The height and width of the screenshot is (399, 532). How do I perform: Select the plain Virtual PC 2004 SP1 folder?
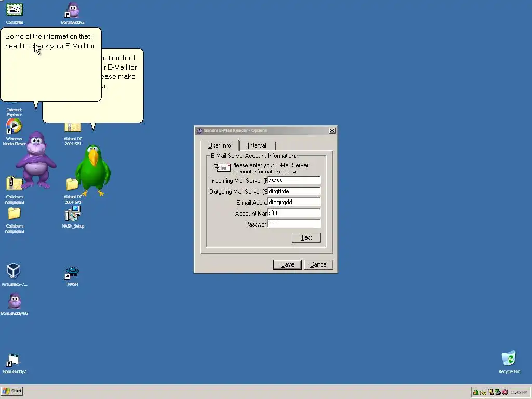(72, 184)
